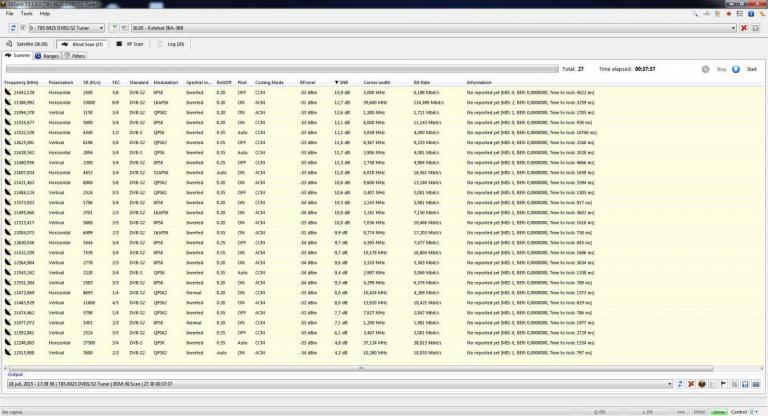
Task: Toggle the checkbox beside tuner dropdown
Action: (22, 28)
